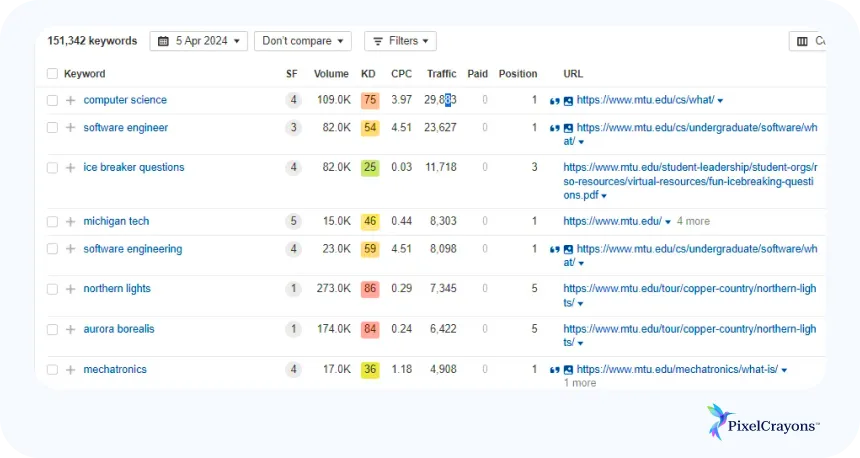Image resolution: width=860 pixels, height=458 pixels.
Task: Click the plus icon beside northern lights
Action: pyautogui.click(x=70, y=289)
